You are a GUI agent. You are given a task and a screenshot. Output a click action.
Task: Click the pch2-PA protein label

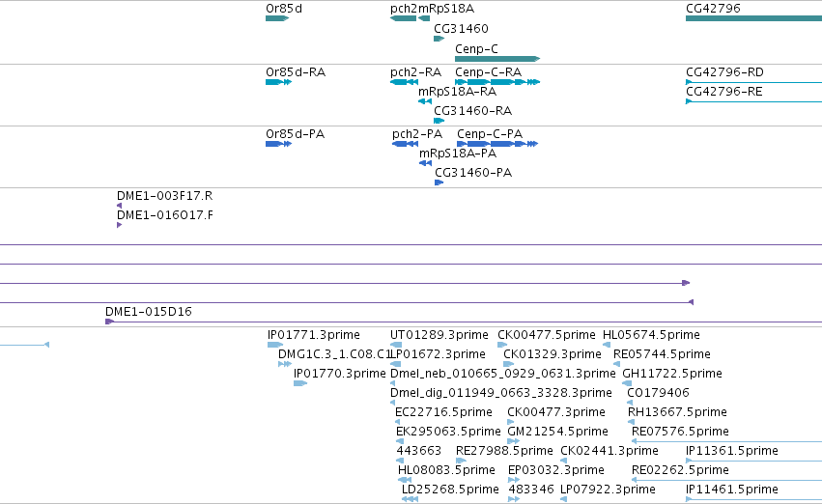coord(417,134)
